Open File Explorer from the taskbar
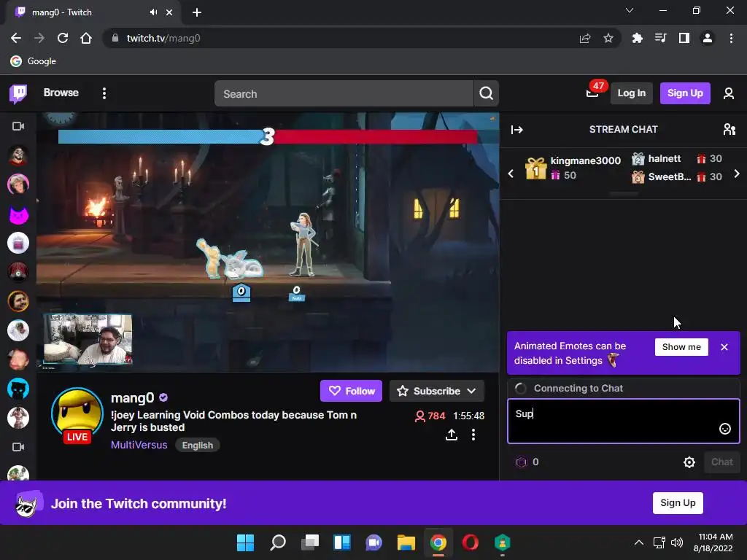747x560 pixels. tap(406, 542)
